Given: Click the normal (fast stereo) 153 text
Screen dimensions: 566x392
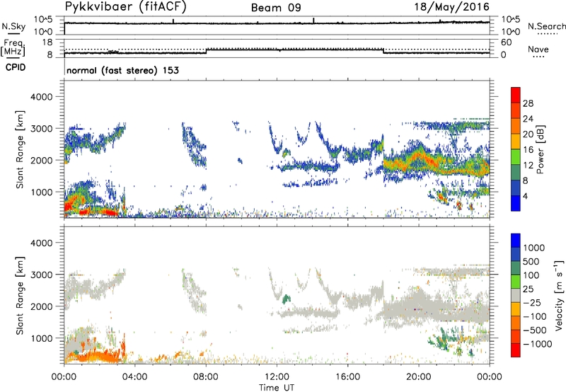Looking at the screenshot, I should tap(122, 70).
